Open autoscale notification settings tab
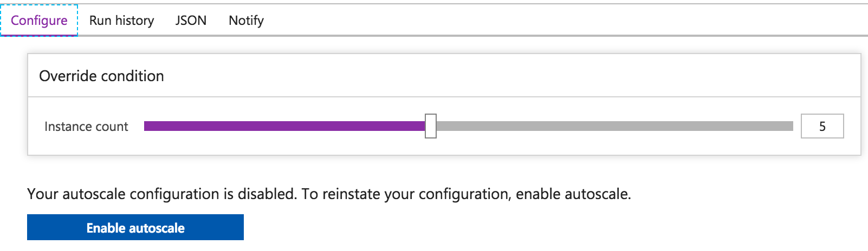Screen dimensions: 868x251 tap(246, 21)
